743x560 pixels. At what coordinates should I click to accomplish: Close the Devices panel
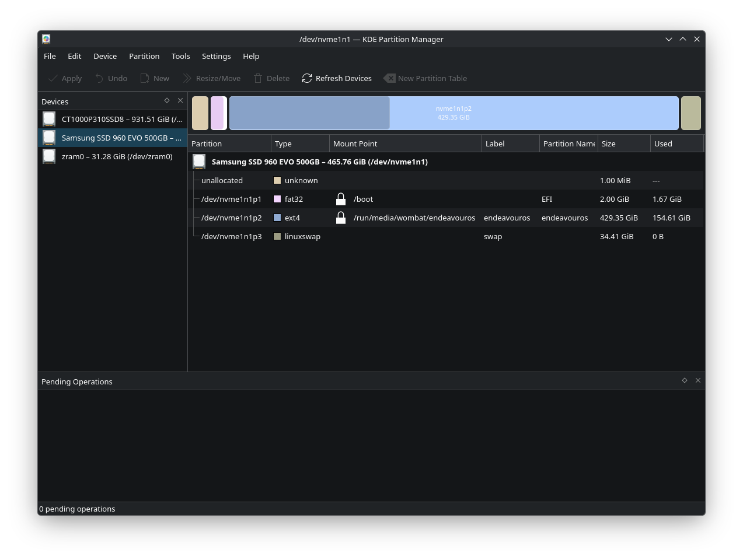[180, 100]
